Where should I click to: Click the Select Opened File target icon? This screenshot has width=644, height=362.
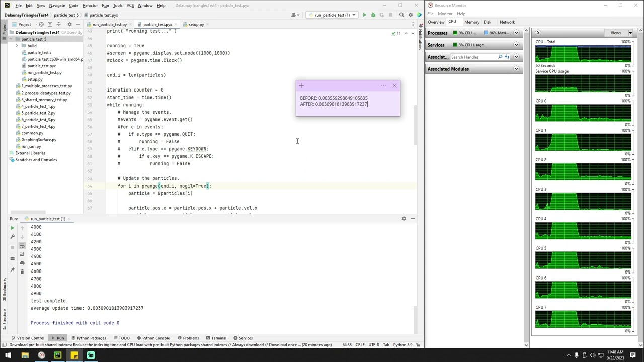41,24
